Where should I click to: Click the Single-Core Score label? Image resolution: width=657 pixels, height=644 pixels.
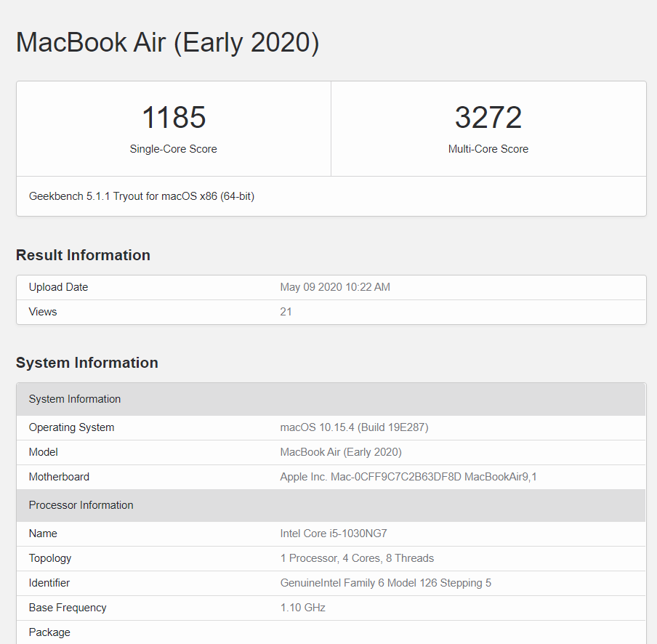(x=173, y=148)
